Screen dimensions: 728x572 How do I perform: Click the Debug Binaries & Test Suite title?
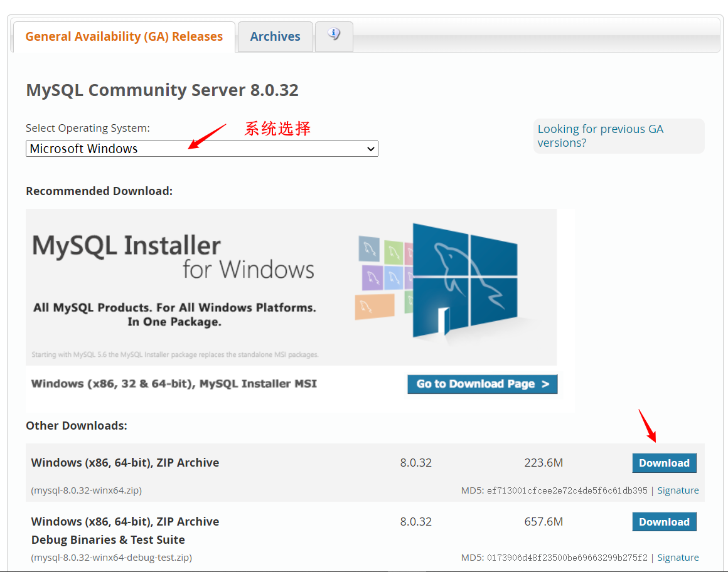pyautogui.click(x=108, y=539)
